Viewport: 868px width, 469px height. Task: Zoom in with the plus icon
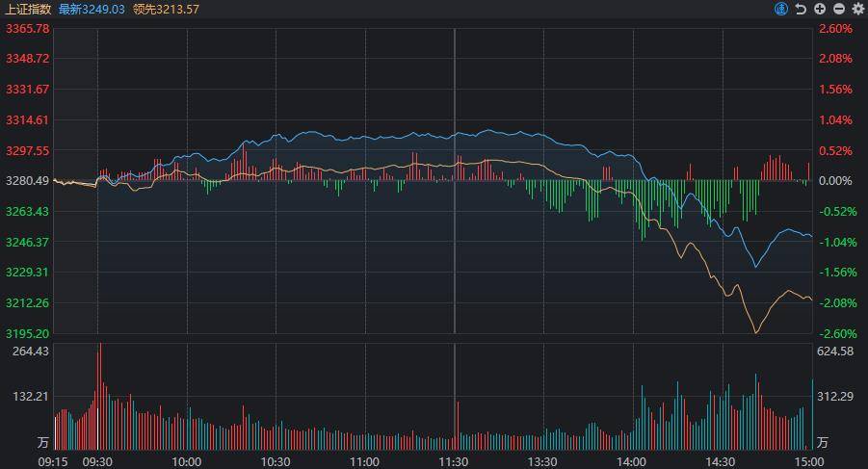click(820, 9)
